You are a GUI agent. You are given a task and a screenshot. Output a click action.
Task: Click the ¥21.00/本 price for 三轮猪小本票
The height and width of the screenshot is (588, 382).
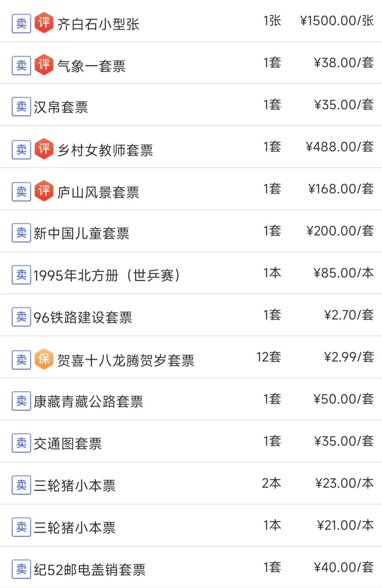coord(345,525)
